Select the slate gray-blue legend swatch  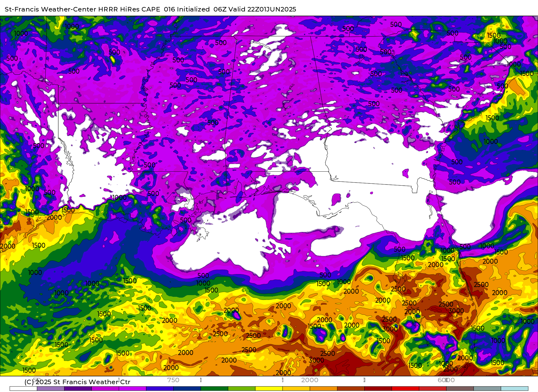click(x=487, y=389)
